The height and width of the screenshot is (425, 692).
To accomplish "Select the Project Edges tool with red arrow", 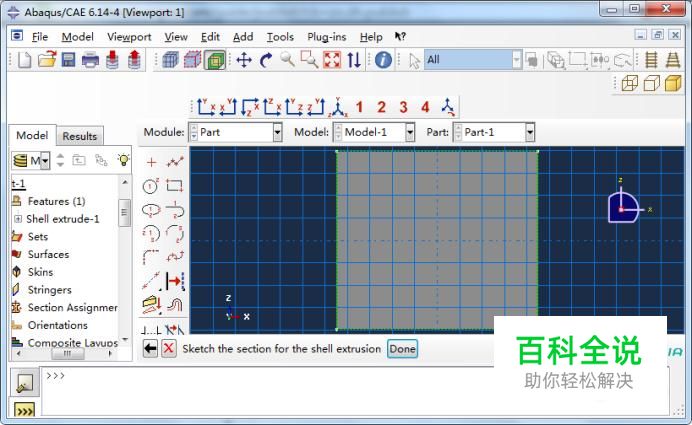I will coord(175,281).
